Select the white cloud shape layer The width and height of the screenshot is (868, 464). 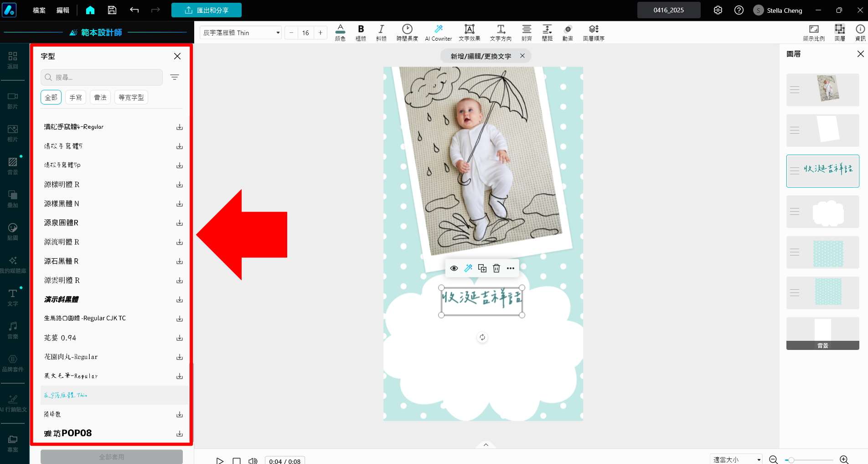[x=823, y=212]
